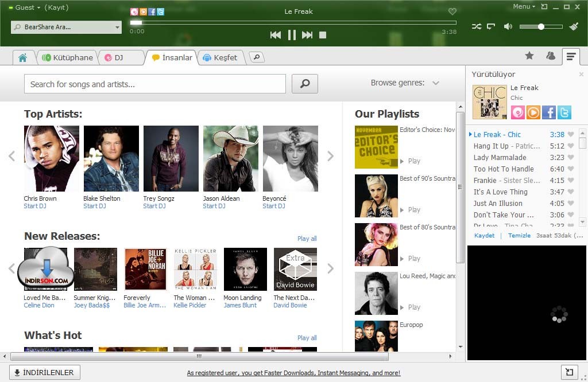Favorite It's A Love Thing in playlist
588x382 pixels.
tap(571, 192)
